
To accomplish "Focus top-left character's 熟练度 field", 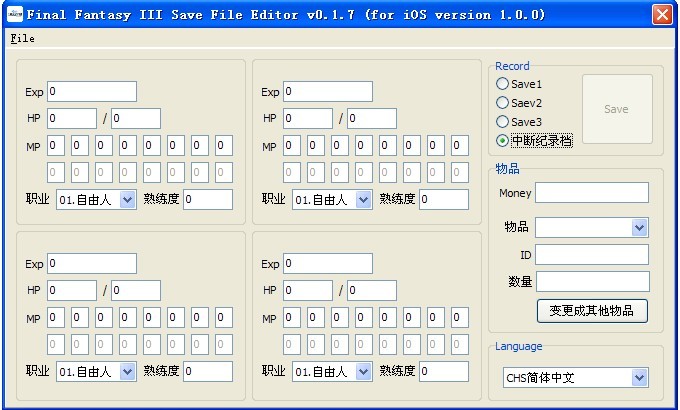I will (x=208, y=200).
